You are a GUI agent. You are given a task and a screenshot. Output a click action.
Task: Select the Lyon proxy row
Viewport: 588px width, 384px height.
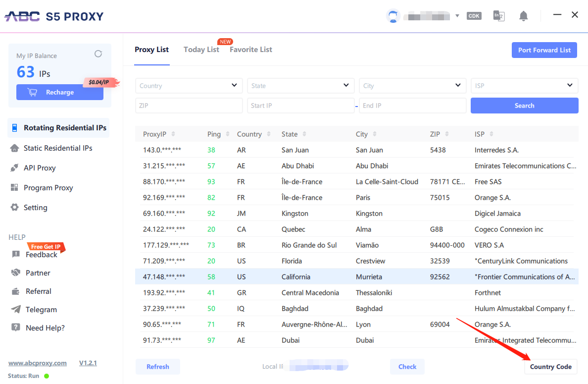[357, 325]
